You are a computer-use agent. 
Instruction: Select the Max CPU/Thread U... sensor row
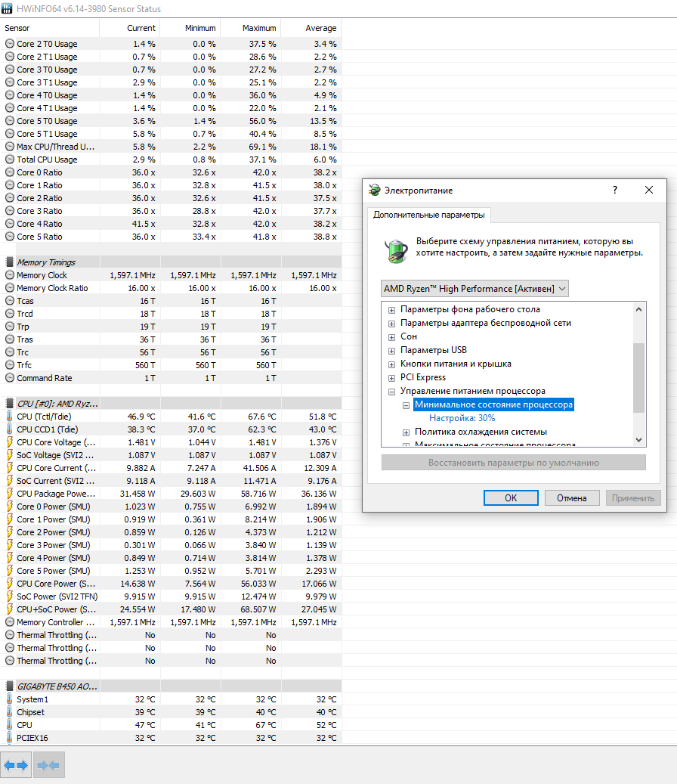171,147
